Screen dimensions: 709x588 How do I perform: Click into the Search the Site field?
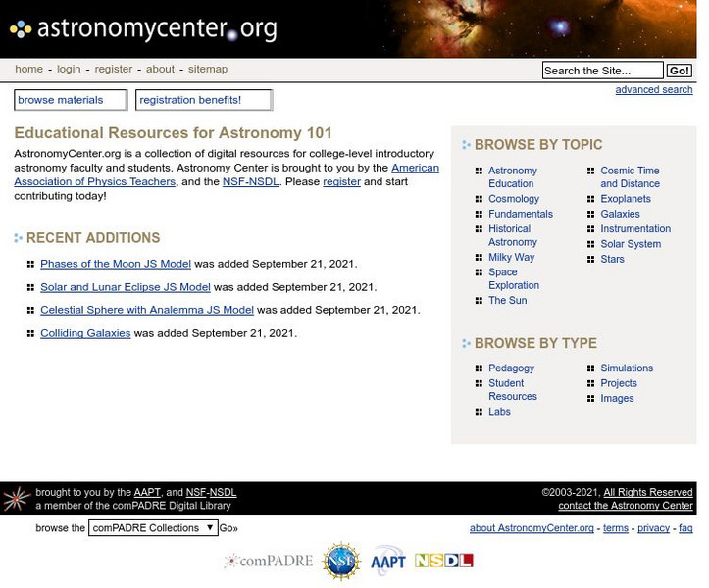pos(602,71)
